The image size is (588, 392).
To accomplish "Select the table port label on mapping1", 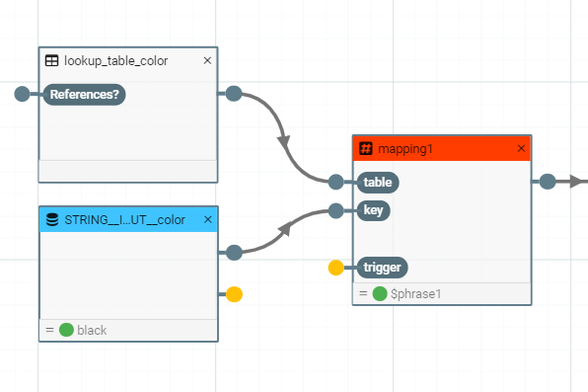I will pyautogui.click(x=378, y=183).
